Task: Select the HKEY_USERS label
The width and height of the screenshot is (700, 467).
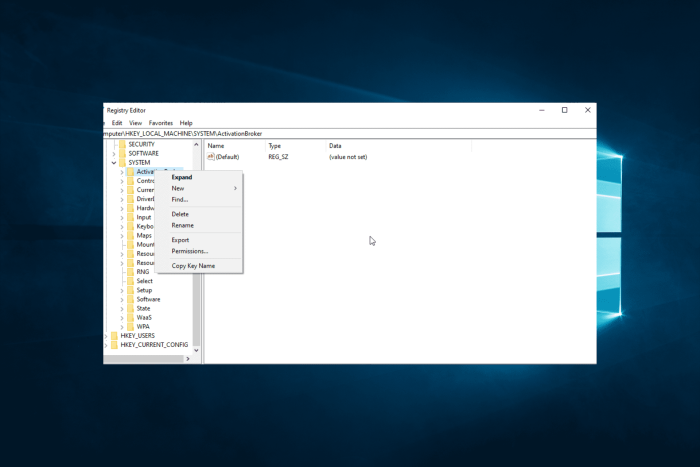Action: tap(138, 336)
